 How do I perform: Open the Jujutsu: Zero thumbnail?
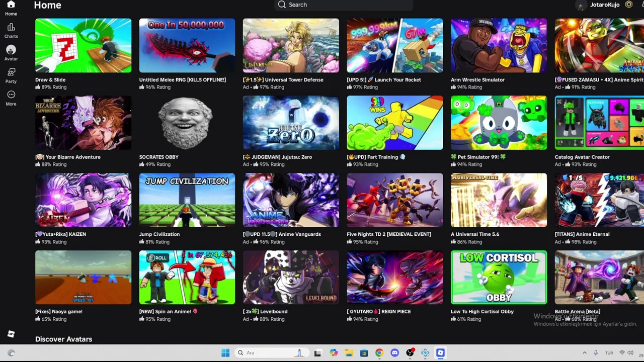tap(291, 123)
